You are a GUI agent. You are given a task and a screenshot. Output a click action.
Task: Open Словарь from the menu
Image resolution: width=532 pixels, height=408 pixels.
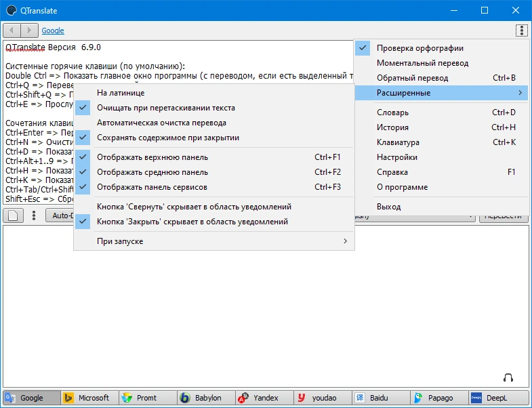[441, 113]
